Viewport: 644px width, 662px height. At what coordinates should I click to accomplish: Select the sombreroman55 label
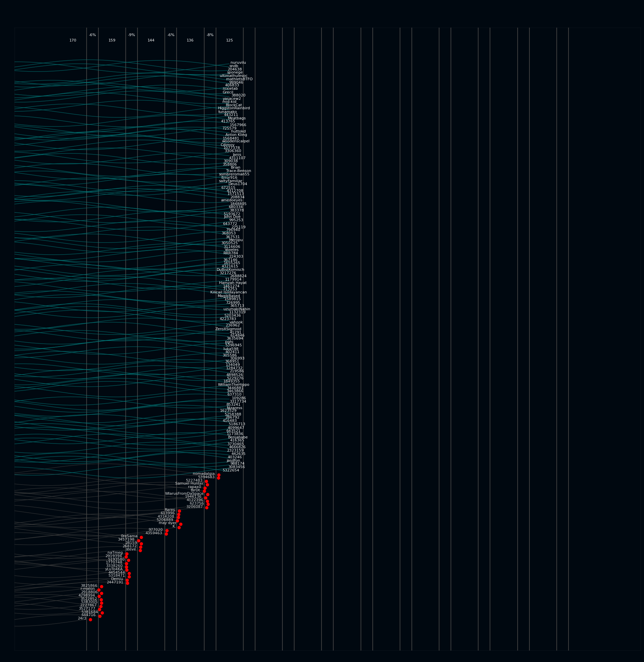click(234, 174)
